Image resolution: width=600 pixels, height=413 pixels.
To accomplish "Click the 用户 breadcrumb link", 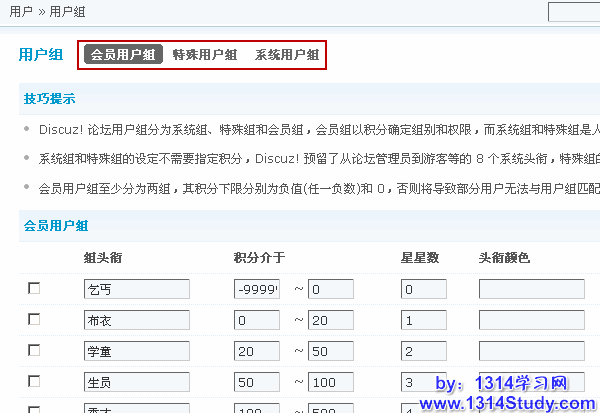I will tap(19, 12).
